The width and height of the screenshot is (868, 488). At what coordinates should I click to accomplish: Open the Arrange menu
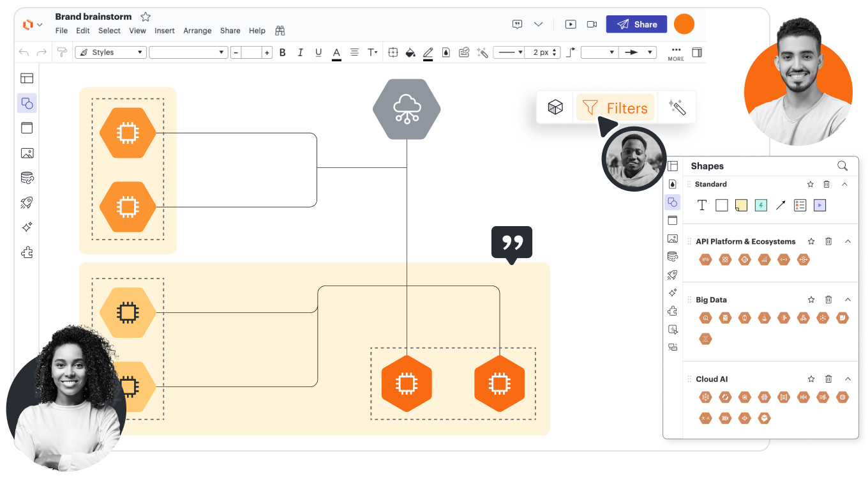pyautogui.click(x=197, y=31)
